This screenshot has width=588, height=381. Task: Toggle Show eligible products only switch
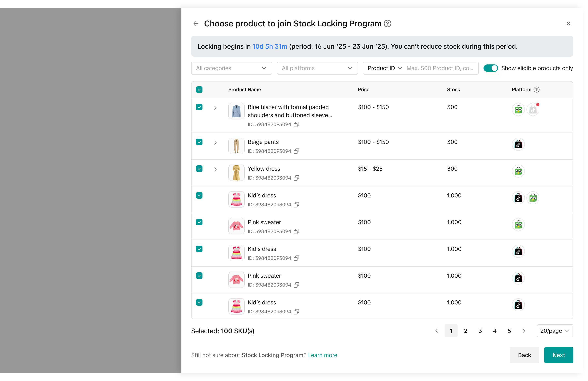click(490, 68)
